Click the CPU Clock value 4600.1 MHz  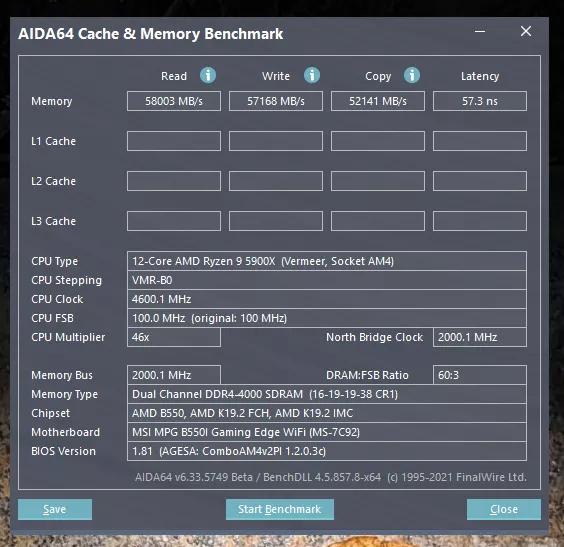click(x=327, y=299)
